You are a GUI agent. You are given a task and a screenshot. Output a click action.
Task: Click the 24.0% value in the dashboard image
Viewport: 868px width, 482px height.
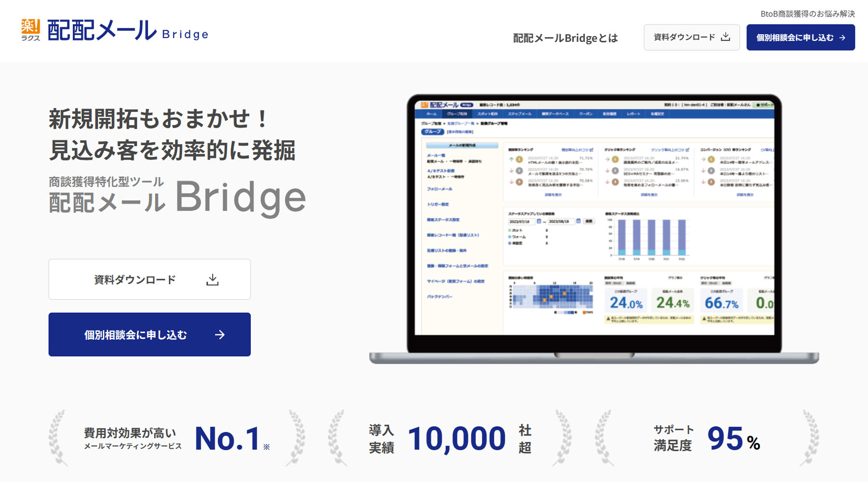point(626,303)
